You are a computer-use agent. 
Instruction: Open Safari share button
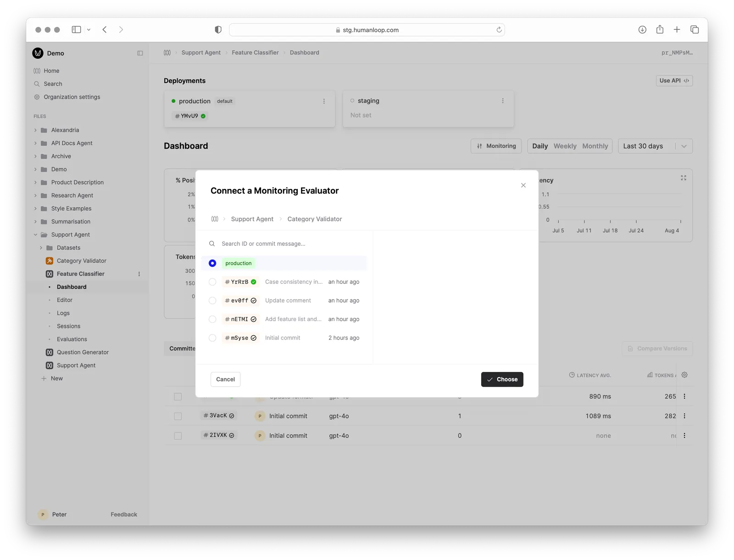(x=660, y=29)
